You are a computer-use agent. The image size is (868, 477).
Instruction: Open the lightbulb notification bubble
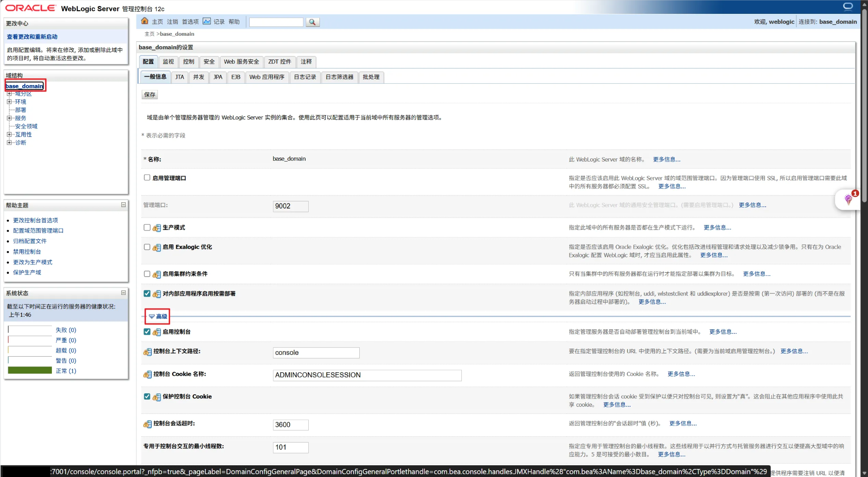[x=848, y=199]
